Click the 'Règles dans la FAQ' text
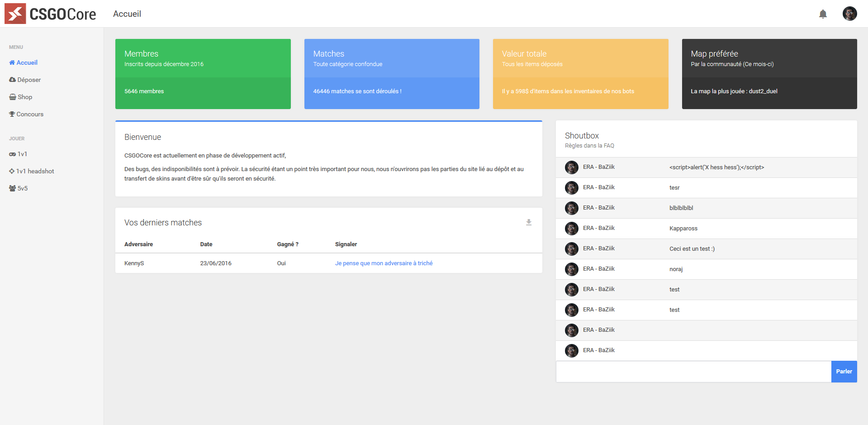 coord(589,145)
